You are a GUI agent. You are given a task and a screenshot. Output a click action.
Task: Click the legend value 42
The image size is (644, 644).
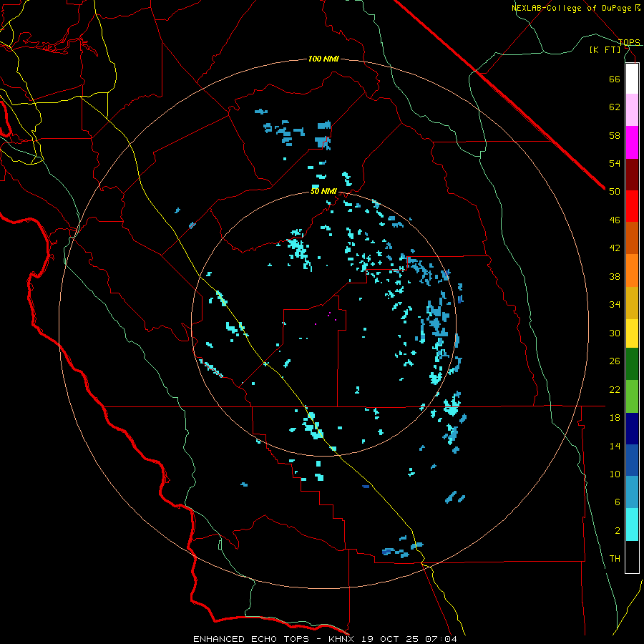coord(615,248)
